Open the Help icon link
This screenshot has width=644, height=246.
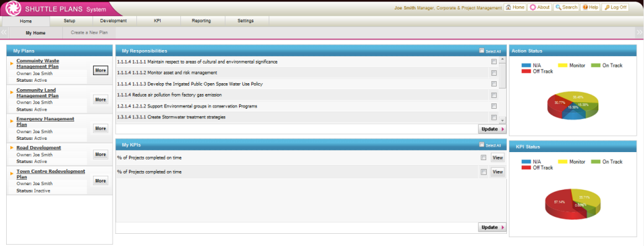585,7
